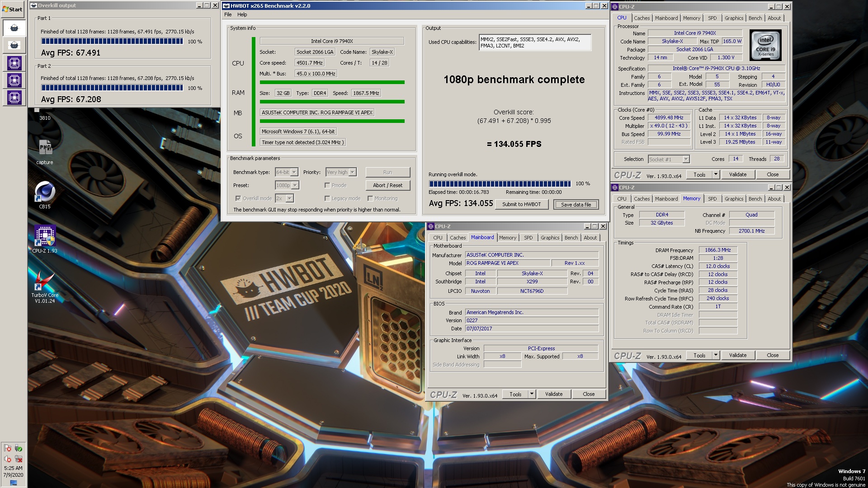Click Save data file
Viewport: 868px width, 488px height.
[576, 205]
